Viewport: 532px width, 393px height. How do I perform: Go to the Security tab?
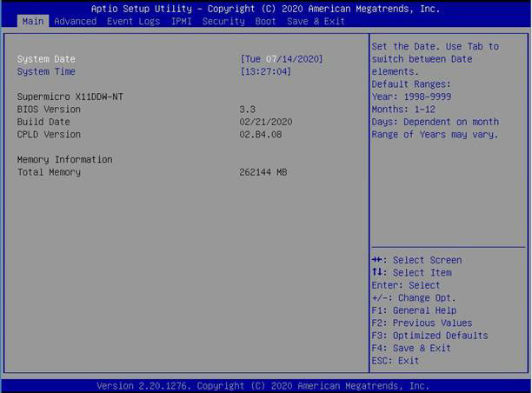(223, 21)
